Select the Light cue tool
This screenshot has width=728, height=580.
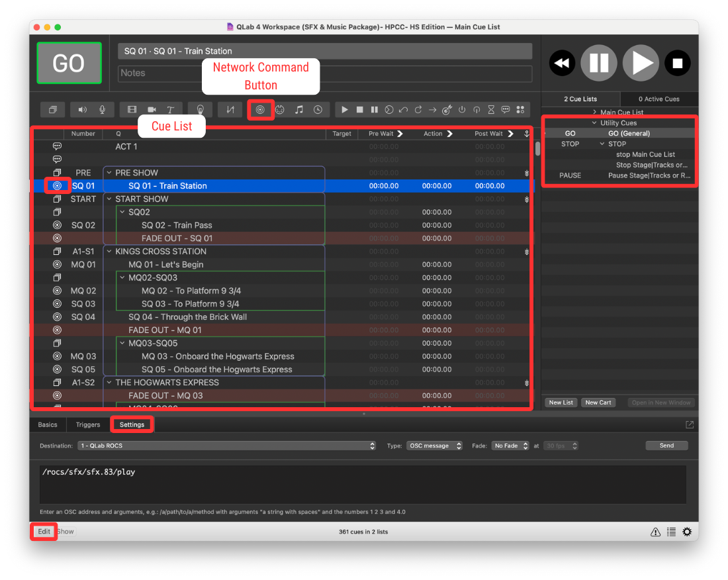(x=200, y=109)
